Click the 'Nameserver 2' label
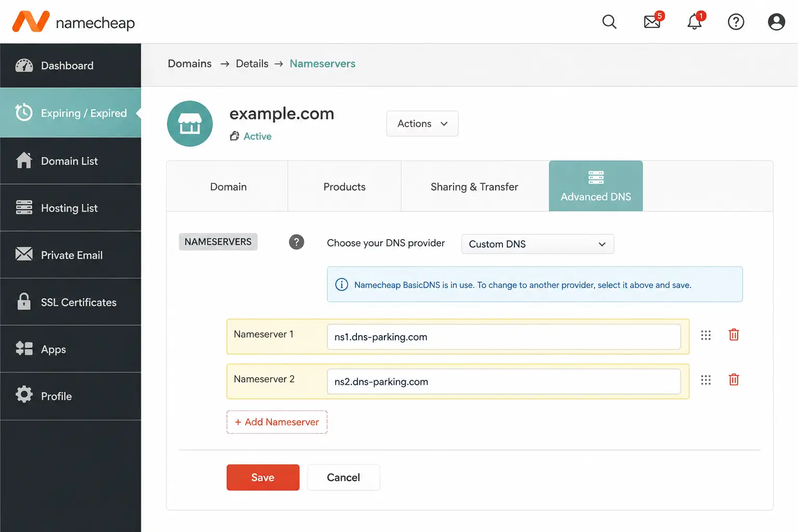798x532 pixels. (264, 379)
